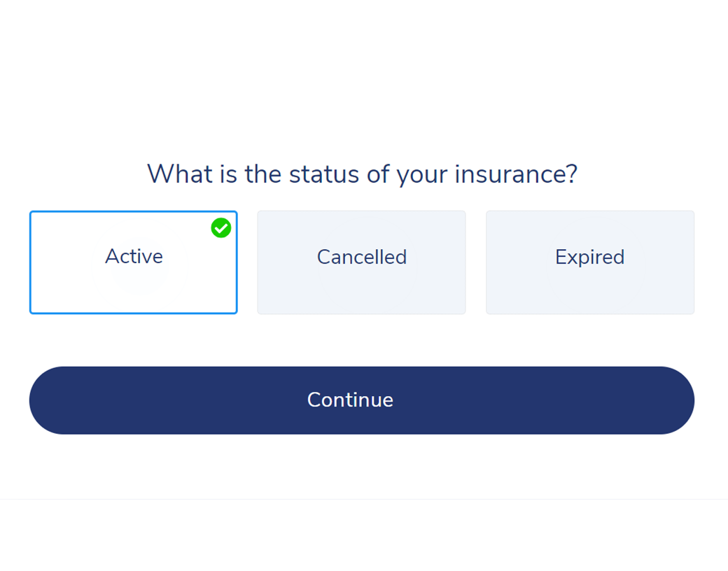Tap the selected-state tick badge

221,228
